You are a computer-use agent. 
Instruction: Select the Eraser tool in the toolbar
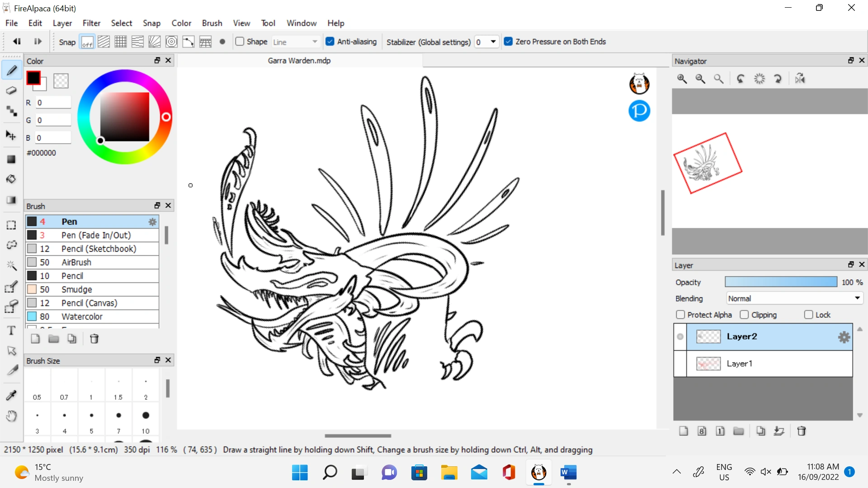pos(11,90)
